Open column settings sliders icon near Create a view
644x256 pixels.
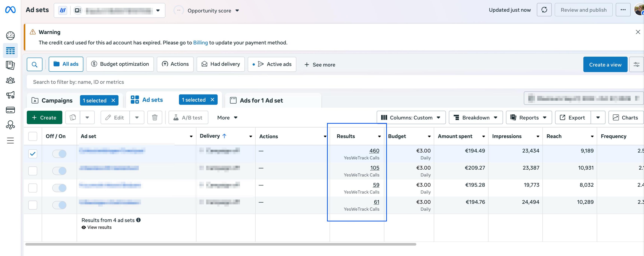[637, 64]
